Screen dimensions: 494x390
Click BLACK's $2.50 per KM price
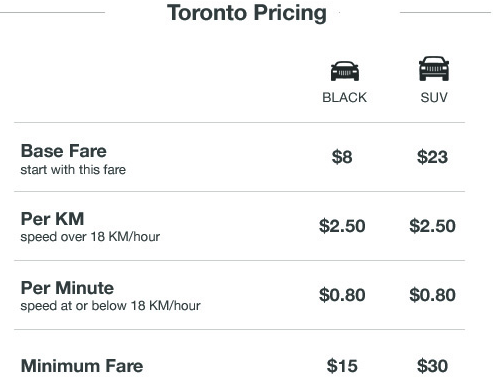point(342,226)
